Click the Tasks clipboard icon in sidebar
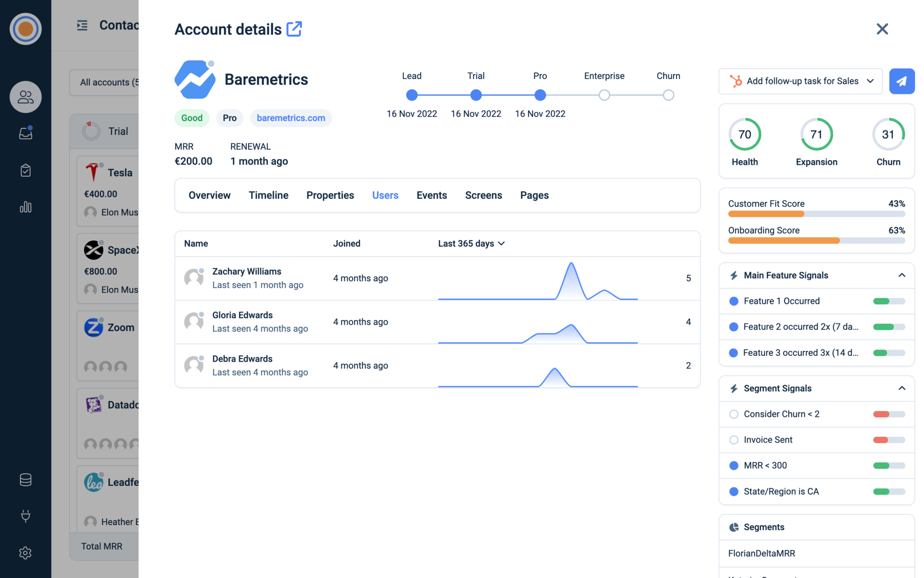924x578 pixels. click(x=25, y=170)
